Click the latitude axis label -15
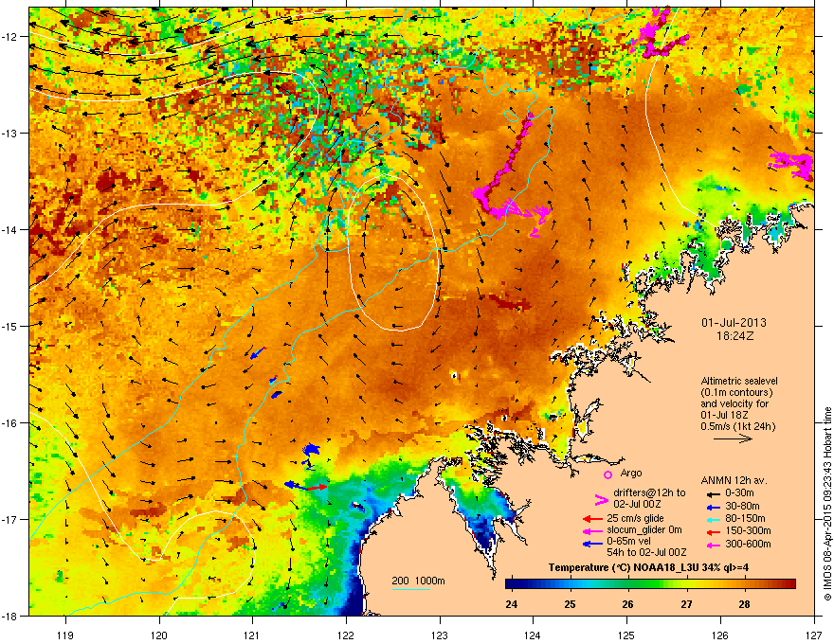 coord(10,326)
